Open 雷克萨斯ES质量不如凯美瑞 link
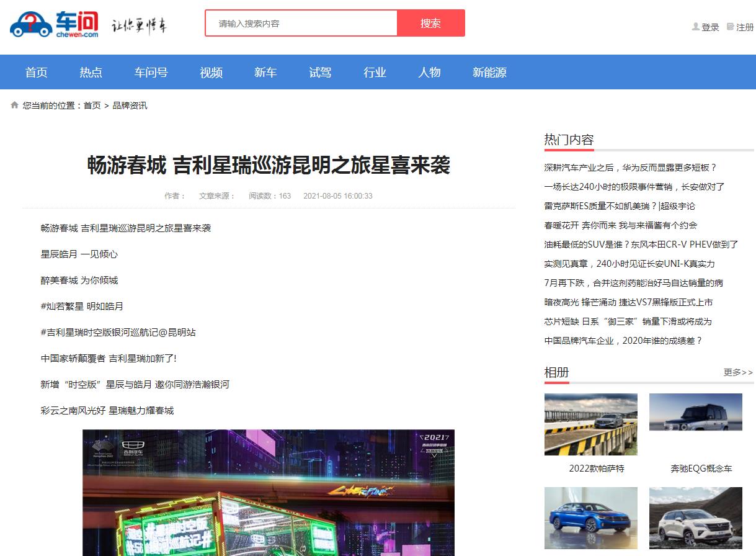 pyautogui.click(x=620, y=206)
